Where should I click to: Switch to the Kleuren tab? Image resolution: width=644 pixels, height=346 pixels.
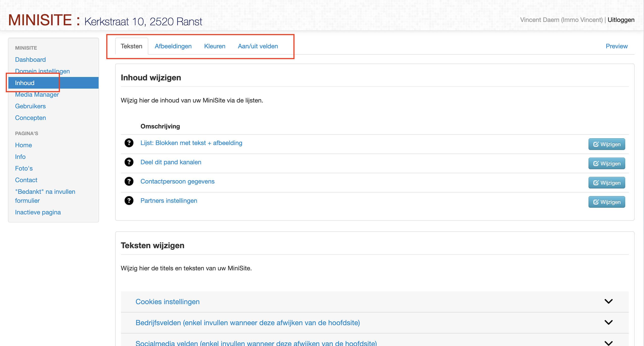point(215,46)
